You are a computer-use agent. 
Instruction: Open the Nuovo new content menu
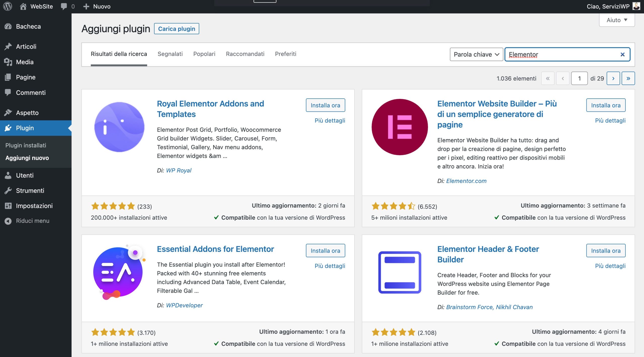pos(97,6)
